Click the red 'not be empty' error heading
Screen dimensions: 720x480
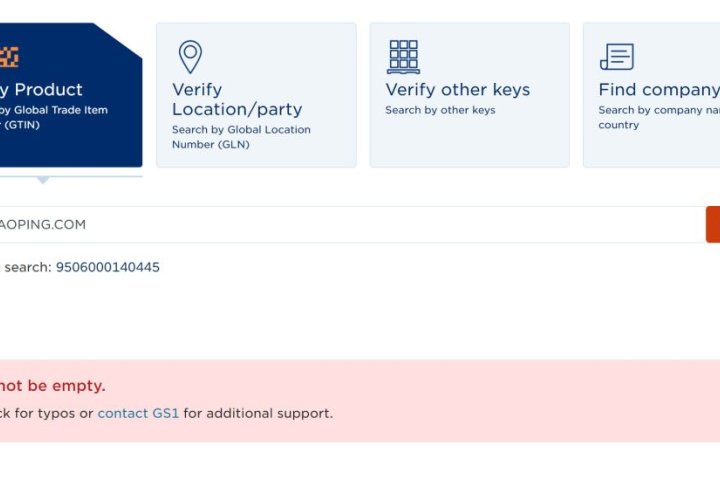[52, 386]
